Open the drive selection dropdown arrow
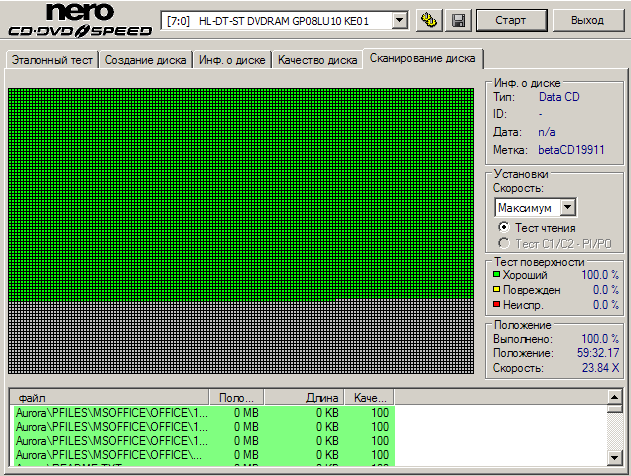Screen dimensions: 631x476 [x=400, y=20]
